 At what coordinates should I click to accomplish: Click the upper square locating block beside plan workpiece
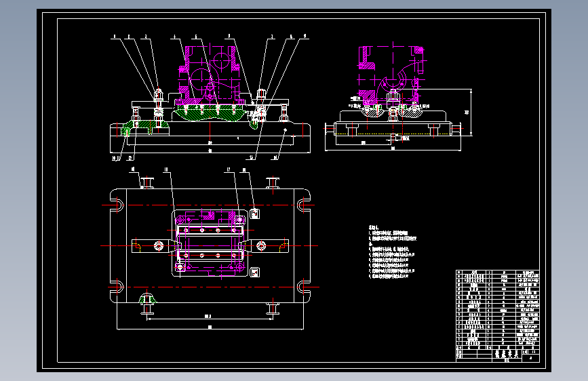pyautogui.click(x=254, y=214)
